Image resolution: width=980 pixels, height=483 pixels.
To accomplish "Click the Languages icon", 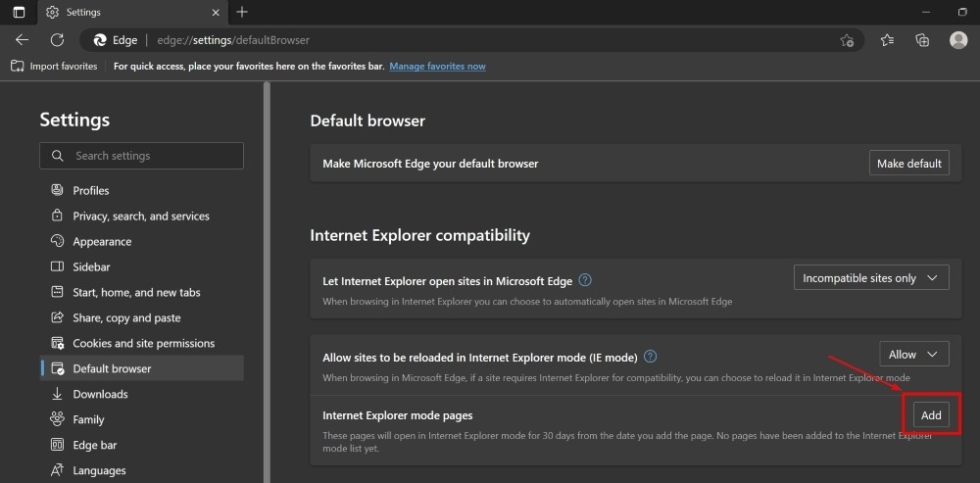I will pos(58,470).
